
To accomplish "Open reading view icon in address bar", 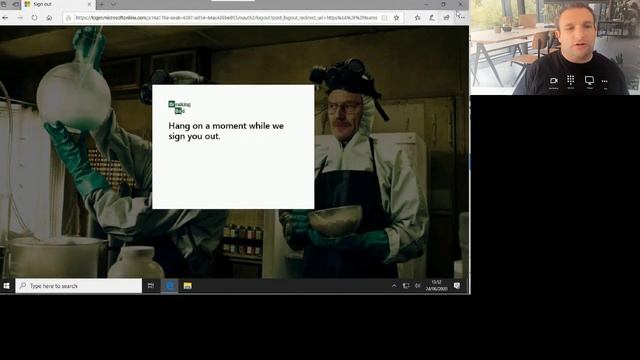I will coord(384,18).
